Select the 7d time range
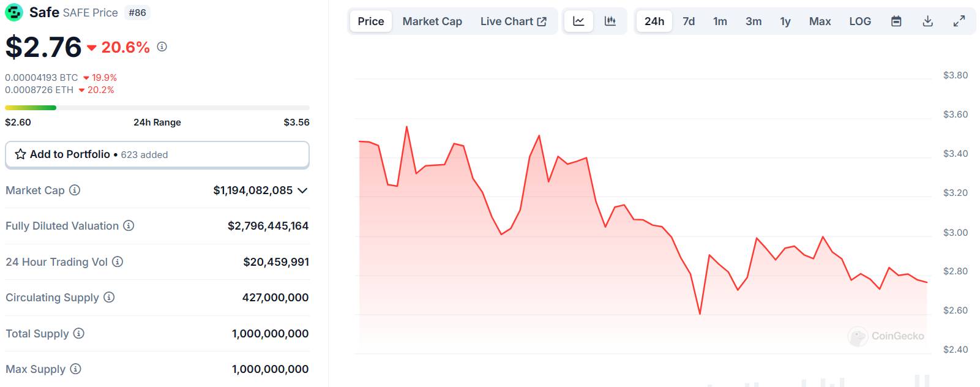Viewport: 980px width, 387px height. coord(689,21)
